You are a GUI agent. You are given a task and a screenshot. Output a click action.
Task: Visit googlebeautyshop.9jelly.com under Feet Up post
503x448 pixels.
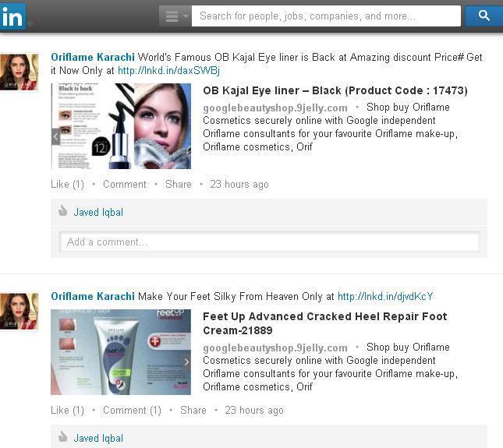[x=275, y=347]
